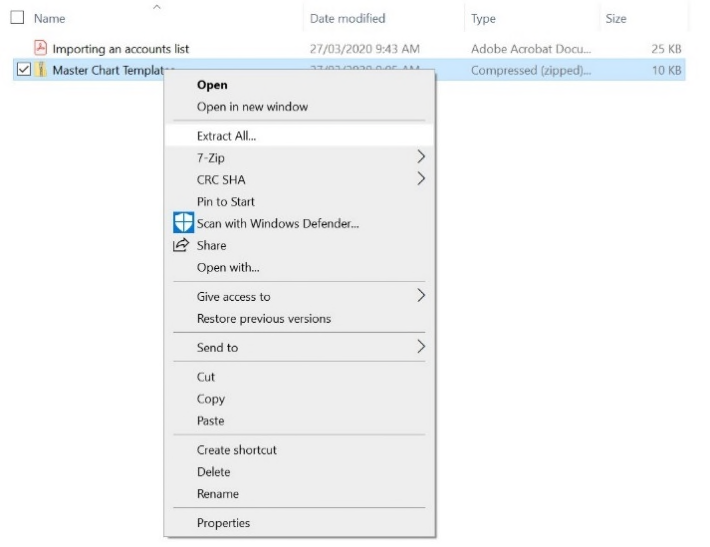Expand the Send to submenu arrow

pyautogui.click(x=421, y=348)
